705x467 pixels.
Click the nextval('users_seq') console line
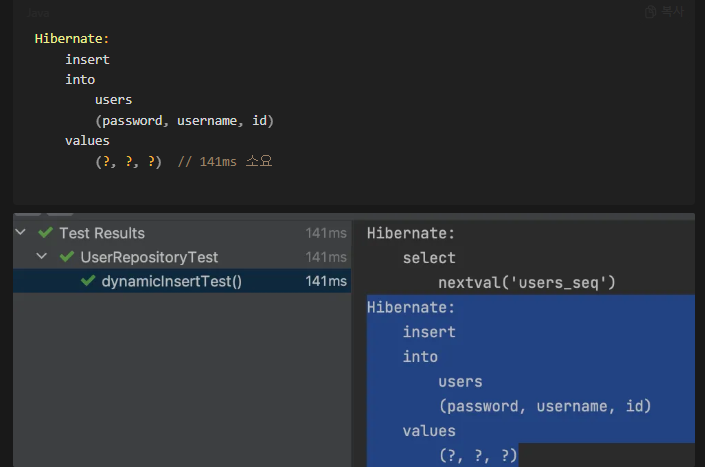pos(527,282)
